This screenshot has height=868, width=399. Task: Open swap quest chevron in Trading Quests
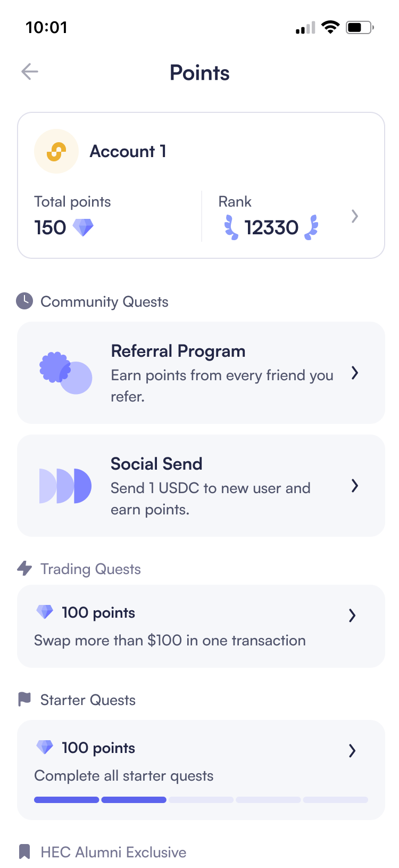tap(352, 616)
